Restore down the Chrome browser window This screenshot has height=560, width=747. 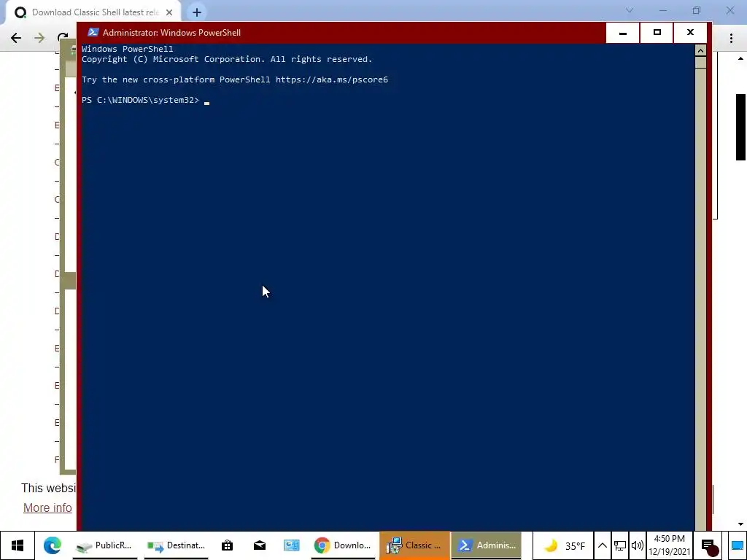pyautogui.click(x=697, y=10)
